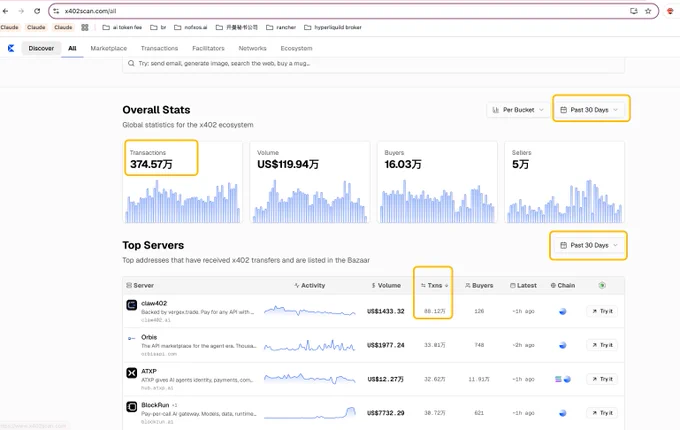Image resolution: width=680 pixels, height=430 pixels.
Task: Click Try it button for claw402
Action: (x=602, y=311)
